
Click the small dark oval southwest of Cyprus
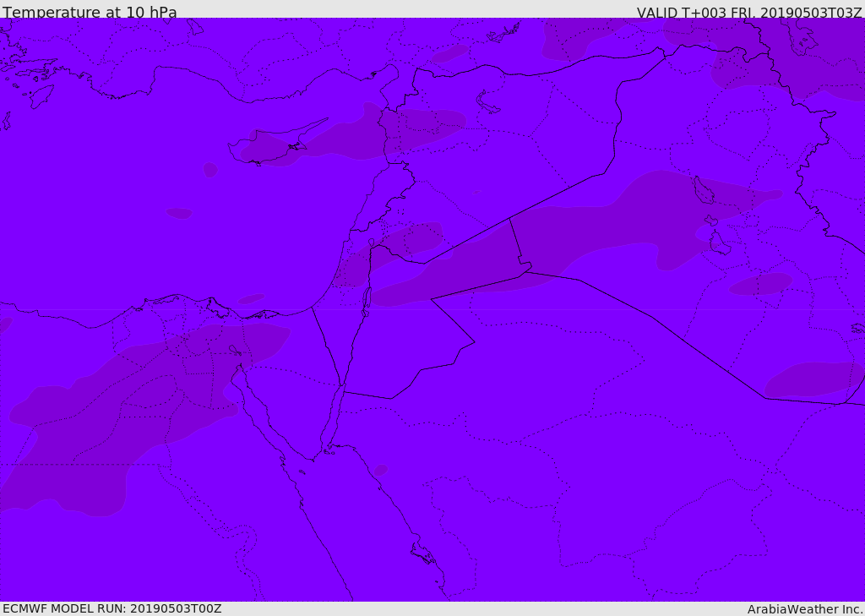(178, 213)
